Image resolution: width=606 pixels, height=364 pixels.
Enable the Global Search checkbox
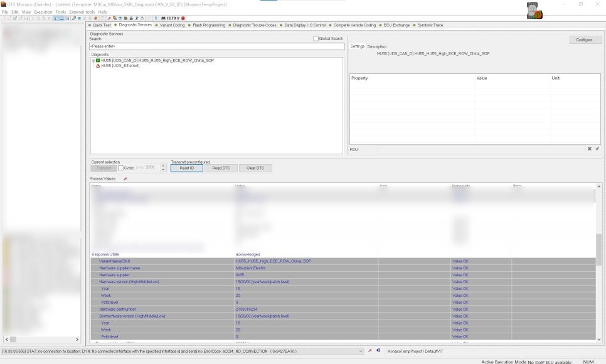tap(316, 39)
